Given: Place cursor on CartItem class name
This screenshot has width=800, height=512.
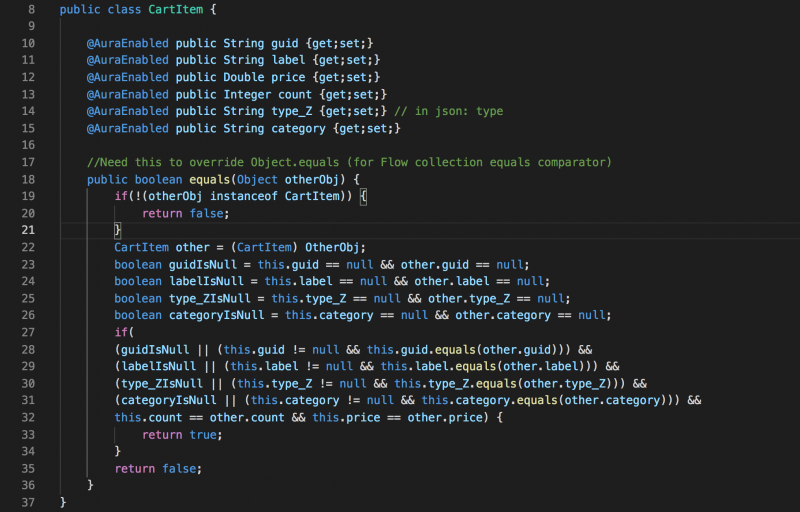Looking at the screenshot, I should 176,9.
